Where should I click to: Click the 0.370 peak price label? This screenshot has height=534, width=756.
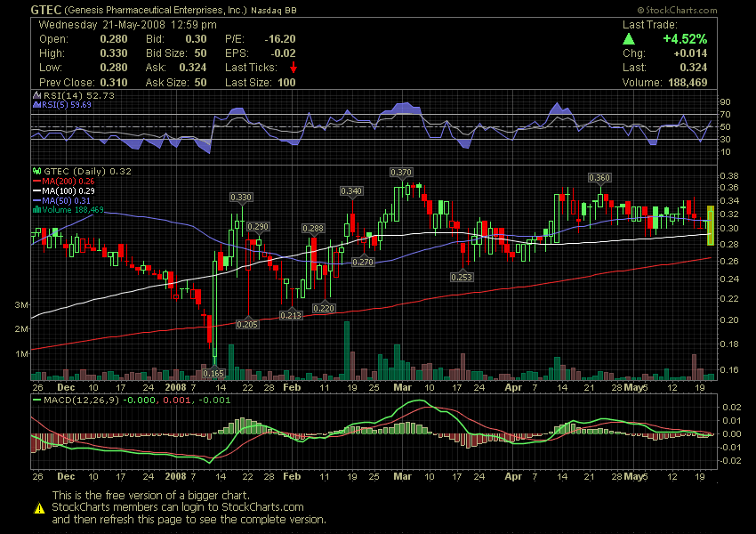(x=401, y=172)
